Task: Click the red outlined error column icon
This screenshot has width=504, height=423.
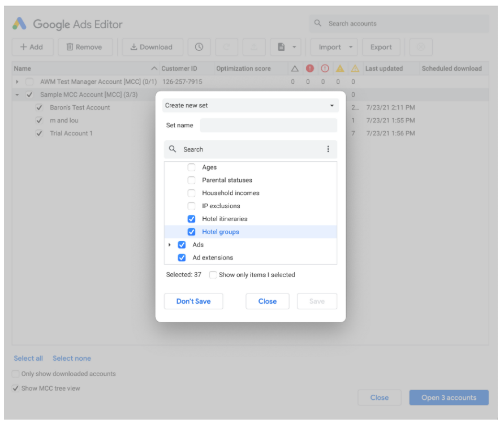Action: point(325,68)
